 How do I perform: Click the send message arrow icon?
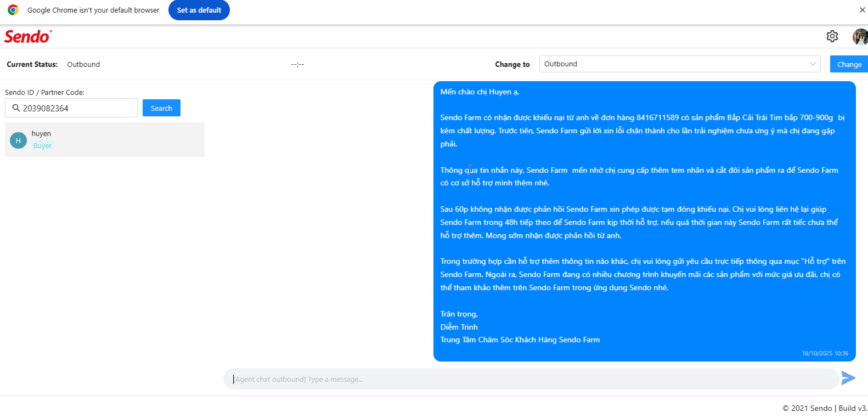[x=848, y=378]
